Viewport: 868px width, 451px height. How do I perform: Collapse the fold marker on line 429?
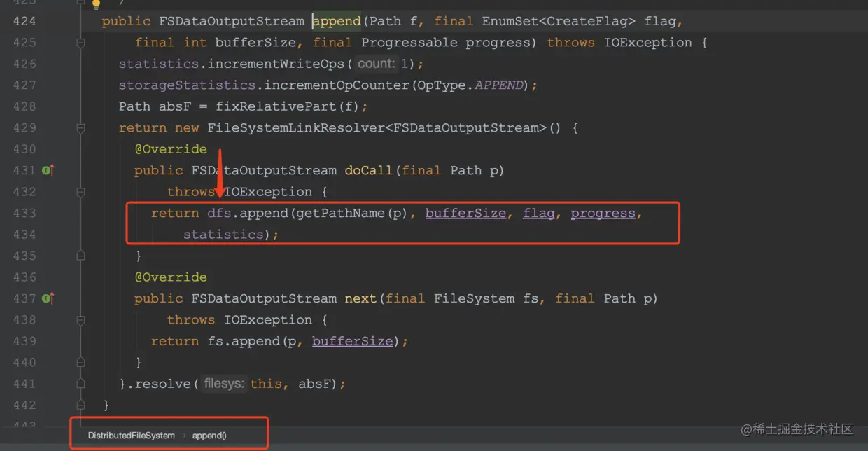[x=80, y=128]
